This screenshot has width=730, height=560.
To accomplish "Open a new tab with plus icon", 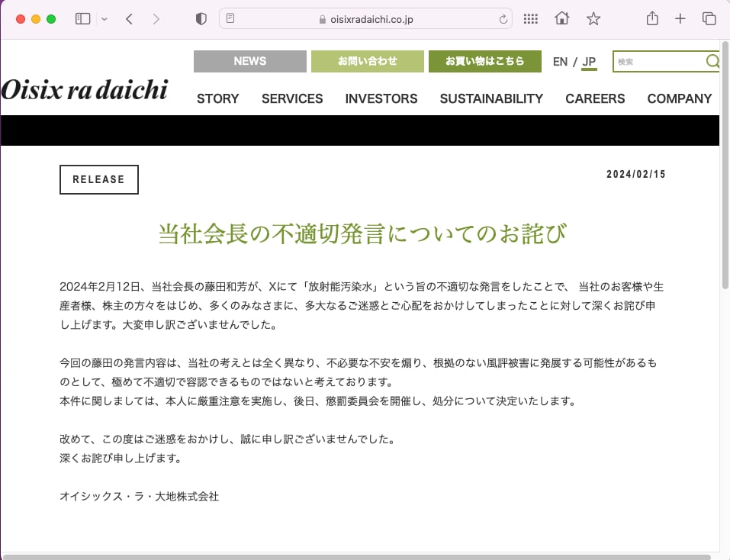I will point(680,19).
